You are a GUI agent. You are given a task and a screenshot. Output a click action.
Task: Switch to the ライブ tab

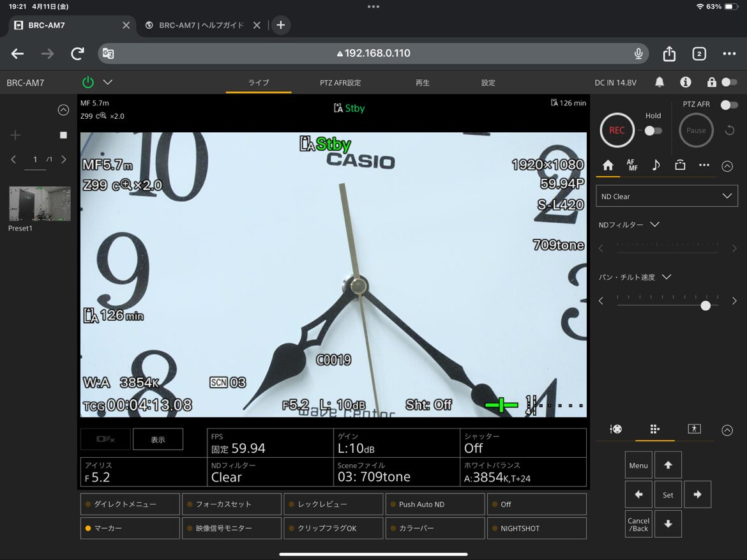(259, 82)
